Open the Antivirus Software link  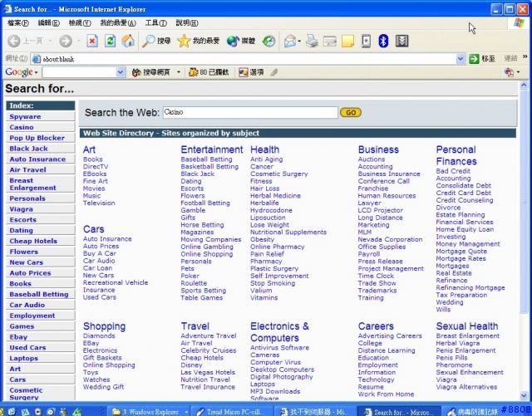pos(279,348)
